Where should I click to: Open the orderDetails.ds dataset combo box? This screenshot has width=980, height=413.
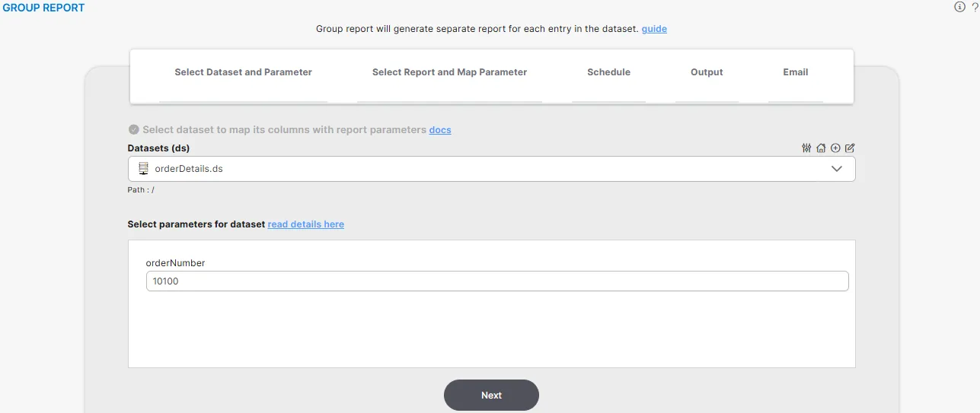(x=487, y=169)
